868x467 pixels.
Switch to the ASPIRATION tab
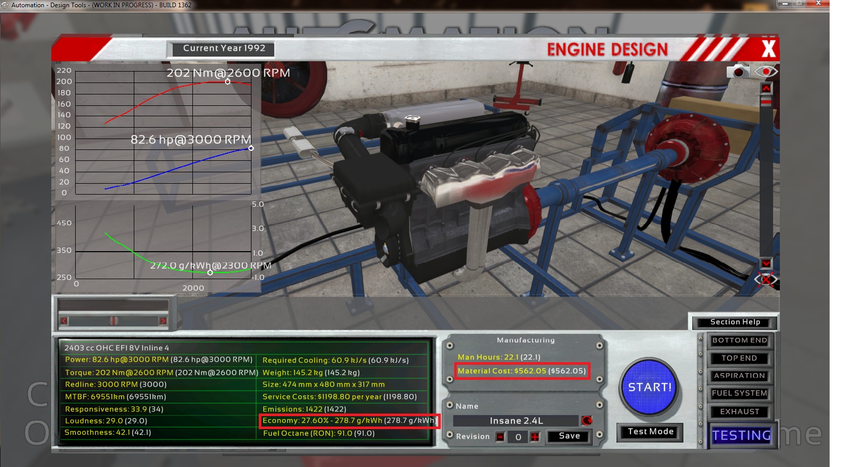739,376
